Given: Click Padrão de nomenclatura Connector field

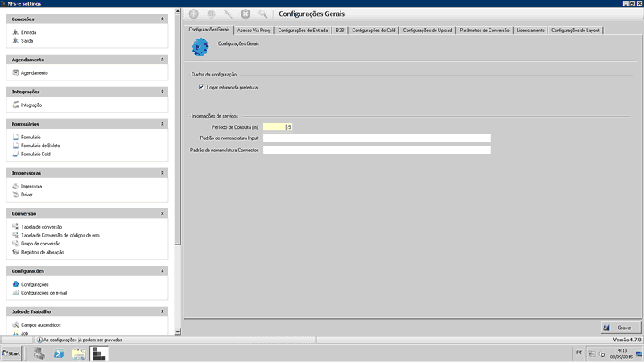Looking at the screenshot, I should 377,150.
